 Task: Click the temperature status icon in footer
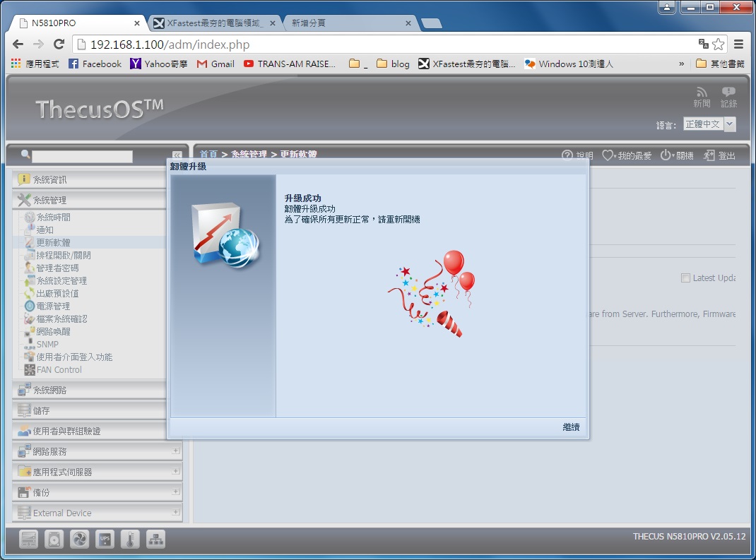(x=130, y=539)
